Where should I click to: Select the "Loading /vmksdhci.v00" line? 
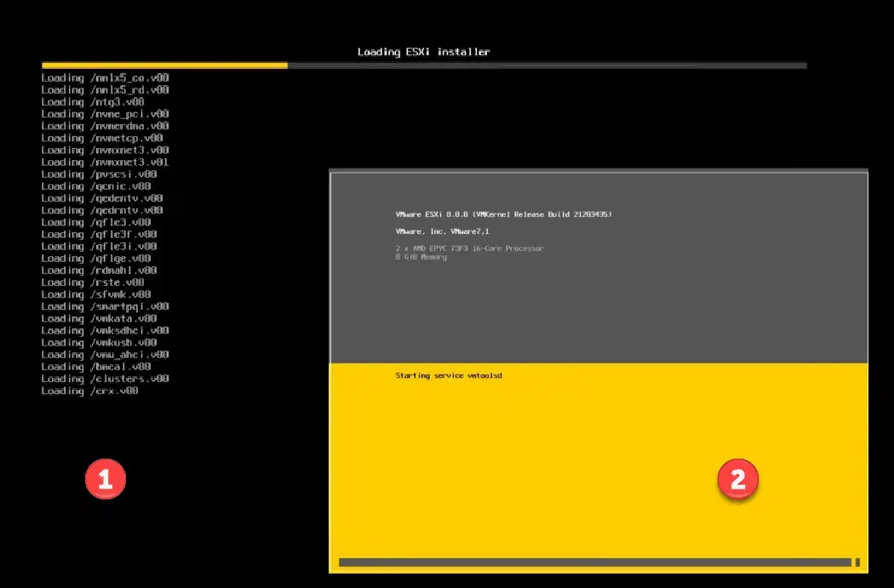coord(105,330)
